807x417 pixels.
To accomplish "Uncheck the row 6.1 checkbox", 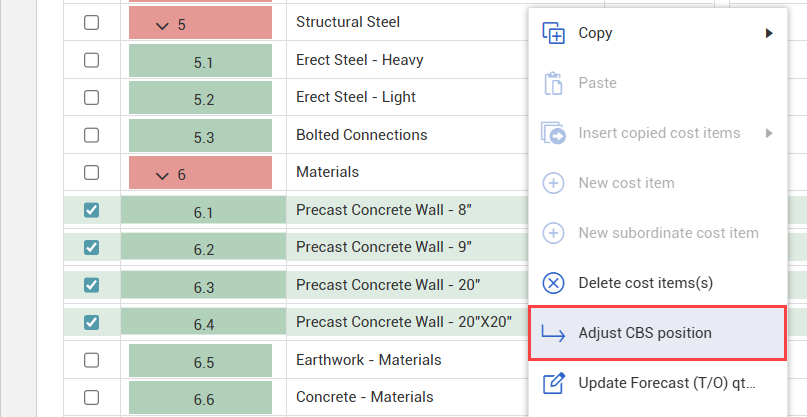I will 91,210.
